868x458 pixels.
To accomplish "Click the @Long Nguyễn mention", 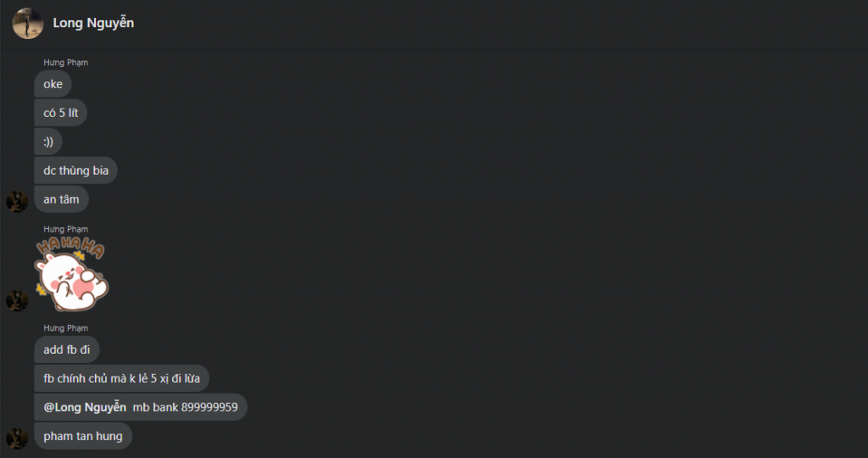I will (x=85, y=407).
